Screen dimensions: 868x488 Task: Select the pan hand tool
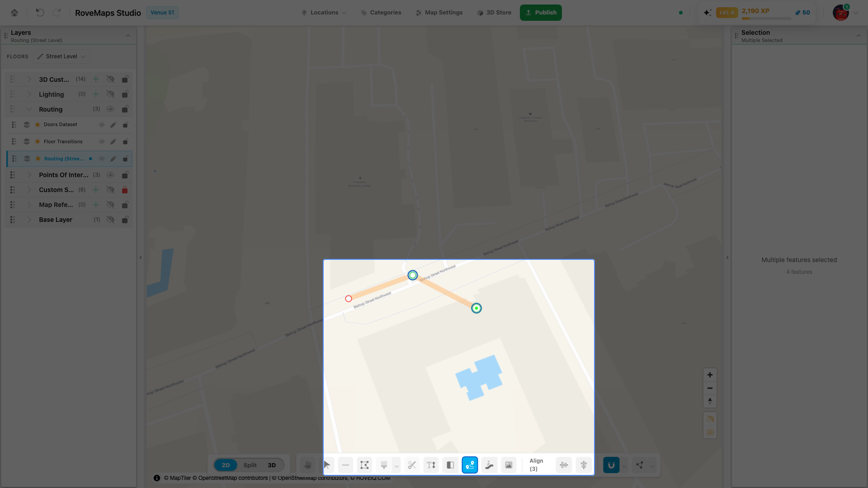[308, 465]
